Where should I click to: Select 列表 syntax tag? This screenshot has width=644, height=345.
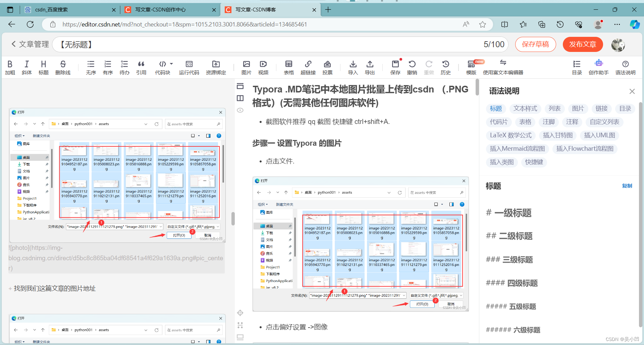555,109
